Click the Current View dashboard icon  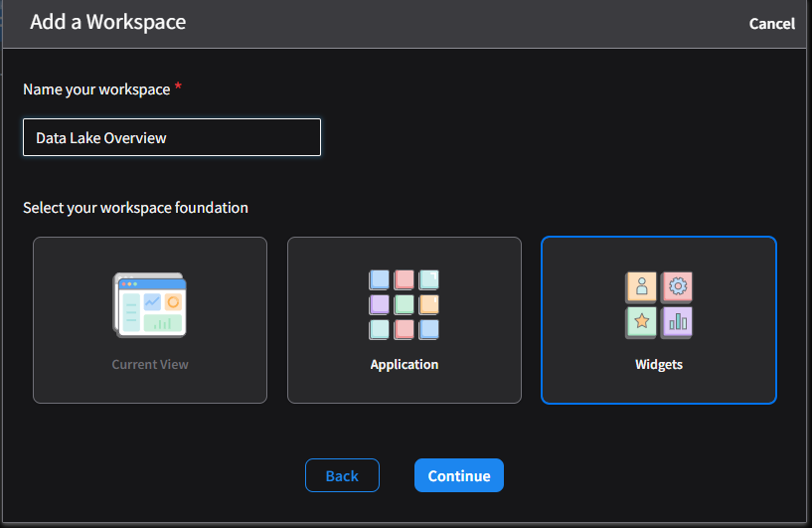[150, 305]
